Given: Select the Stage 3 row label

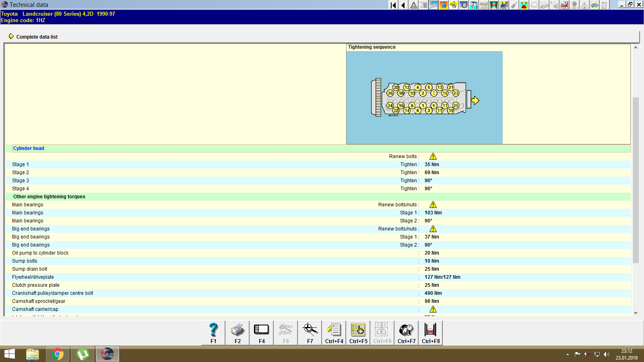Looking at the screenshot, I should [21, 181].
